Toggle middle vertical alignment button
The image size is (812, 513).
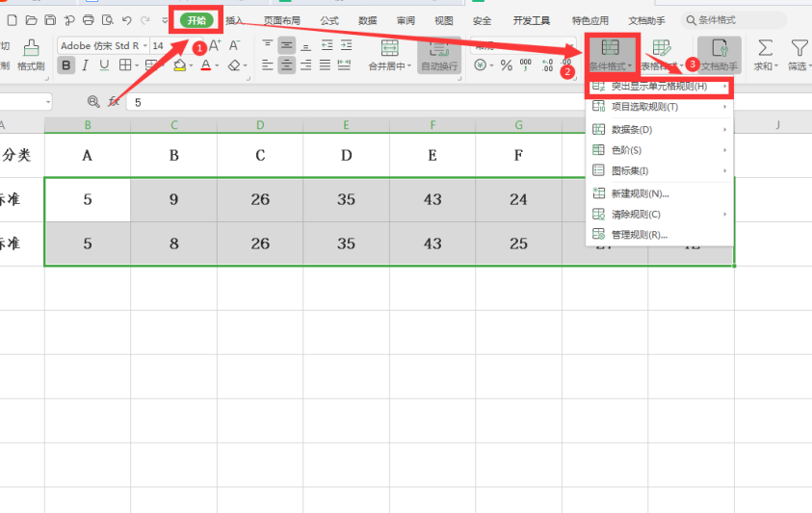286,45
